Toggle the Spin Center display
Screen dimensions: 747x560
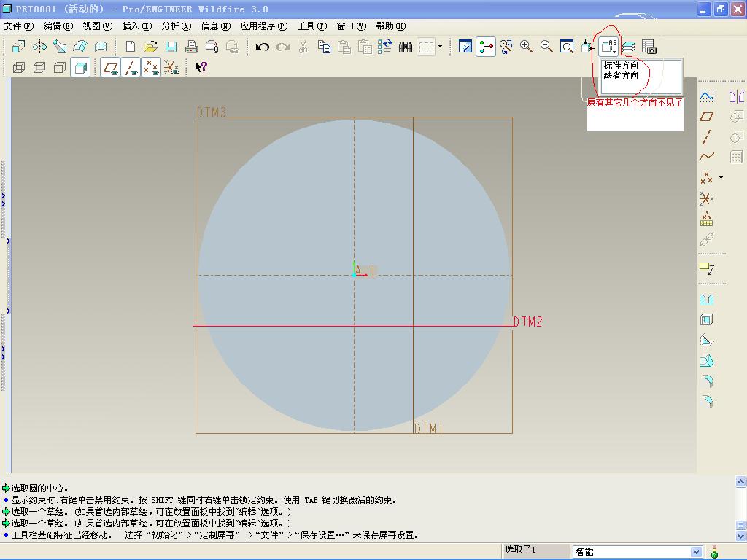click(x=485, y=47)
